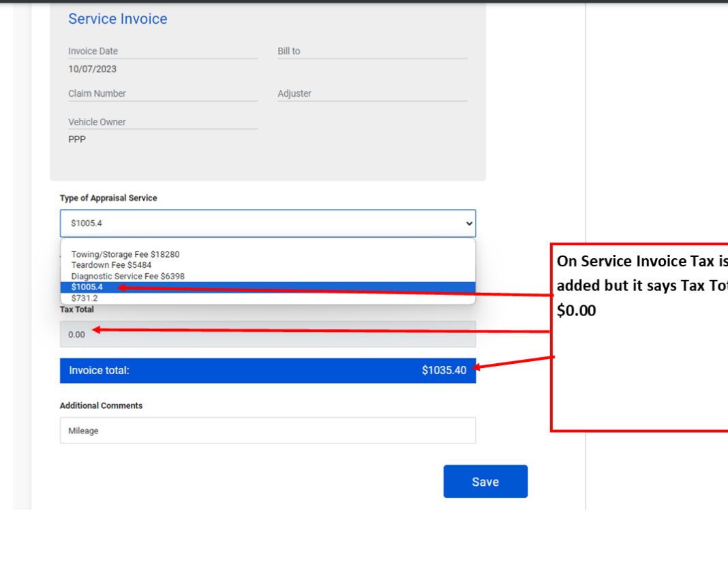The image size is (728, 571).
Task: Select Towing/Storage Fee $18280 option
Action: [125, 254]
